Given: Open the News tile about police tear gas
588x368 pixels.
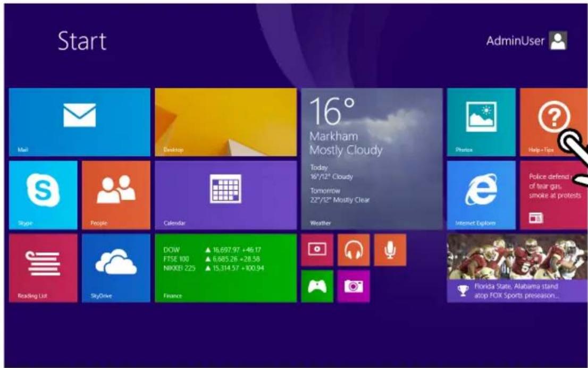Looking at the screenshot, I should 554,195.
